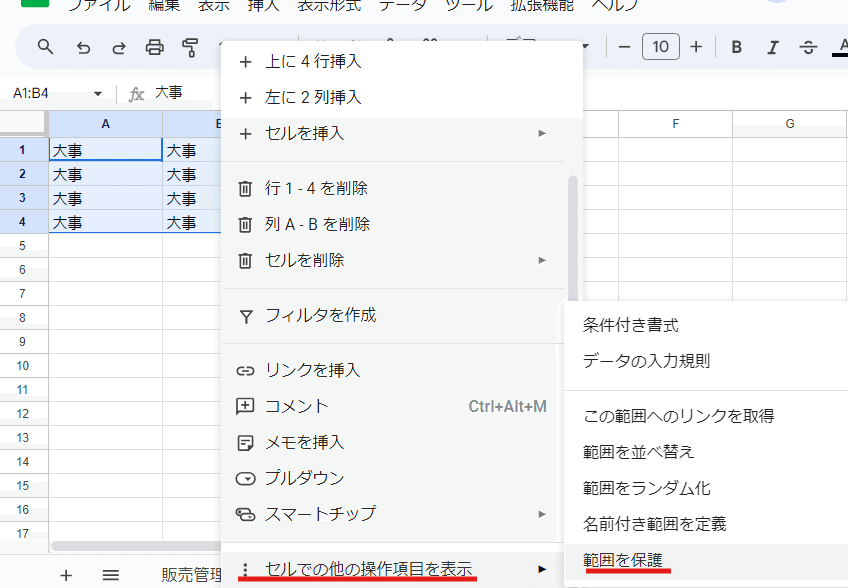Select データの入力規則 in submenu

coord(706,361)
